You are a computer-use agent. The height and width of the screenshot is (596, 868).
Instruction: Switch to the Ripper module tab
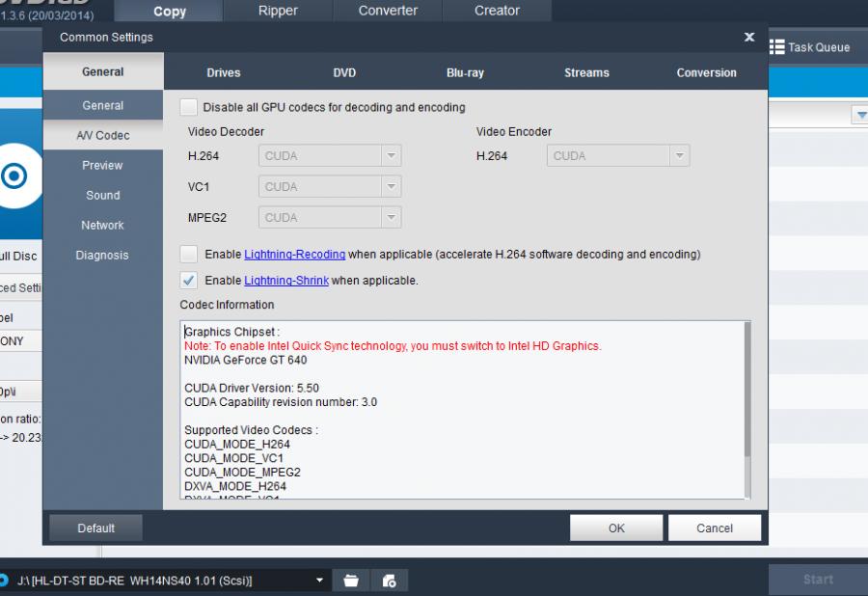point(278,11)
